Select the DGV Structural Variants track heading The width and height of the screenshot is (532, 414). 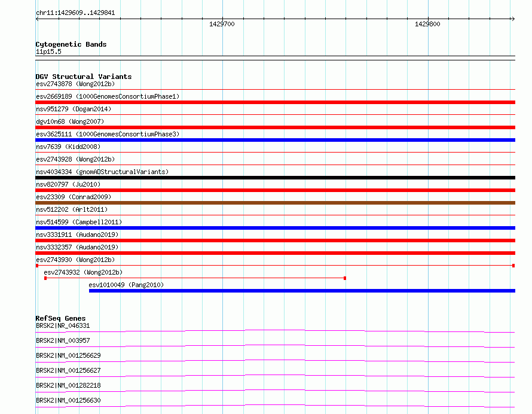coord(84,77)
